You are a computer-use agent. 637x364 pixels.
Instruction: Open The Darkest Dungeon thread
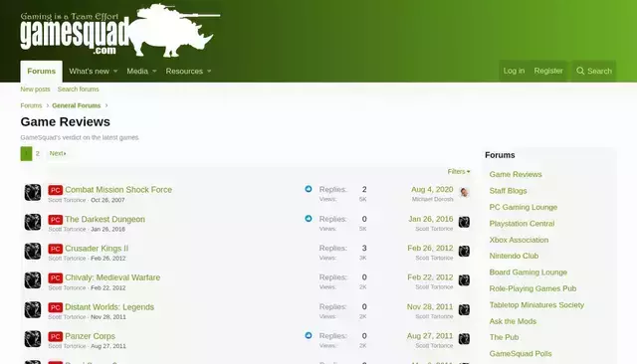pyautogui.click(x=105, y=219)
